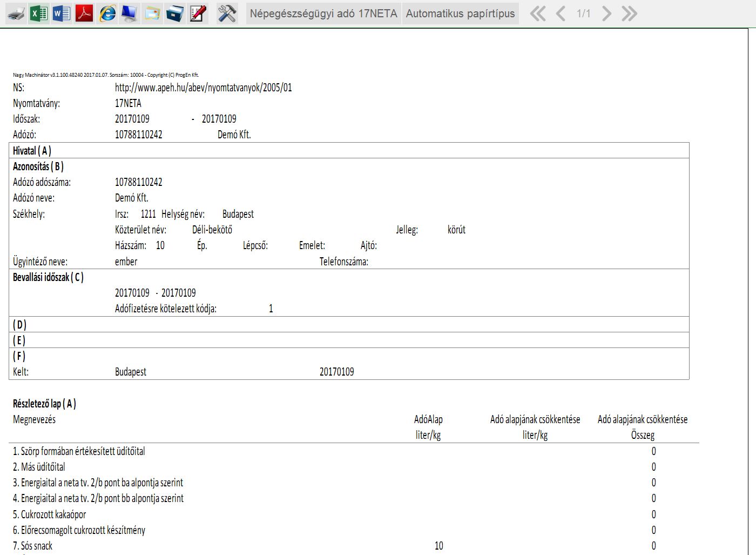756x555 pixels.
Task: Click the 1/1 page indicator
Action: [x=584, y=14]
